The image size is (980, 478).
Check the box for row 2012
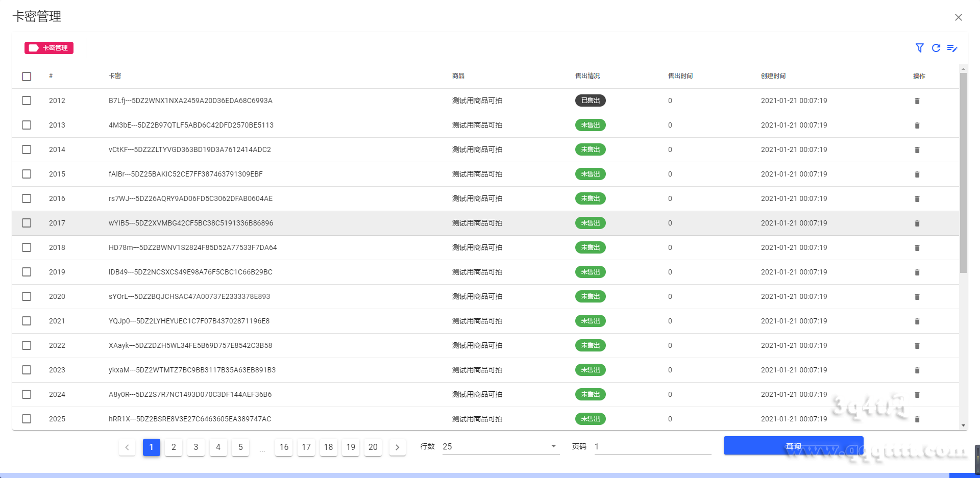[x=27, y=100]
